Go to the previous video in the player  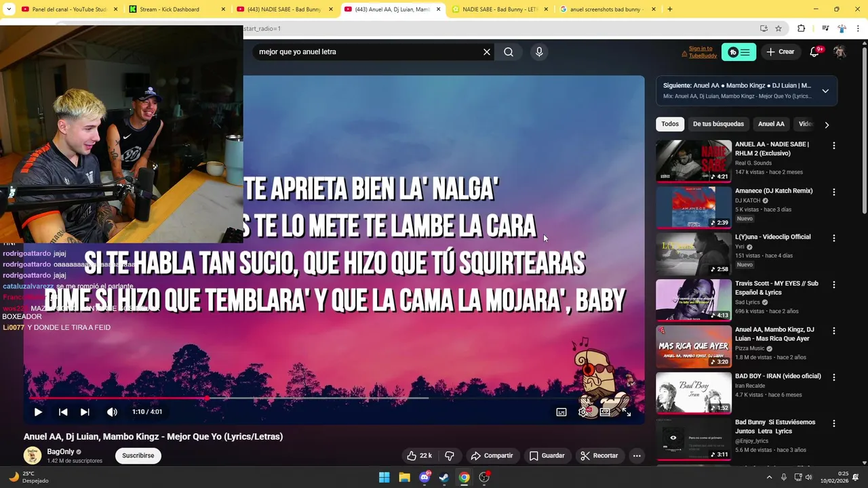tap(63, 412)
